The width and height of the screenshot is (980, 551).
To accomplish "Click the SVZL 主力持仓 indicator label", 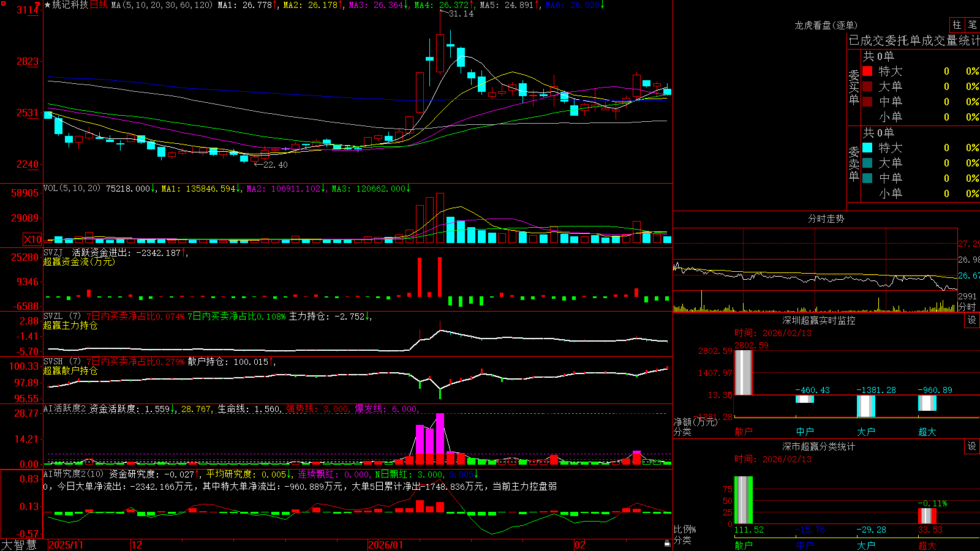I will [x=61, y=316].
